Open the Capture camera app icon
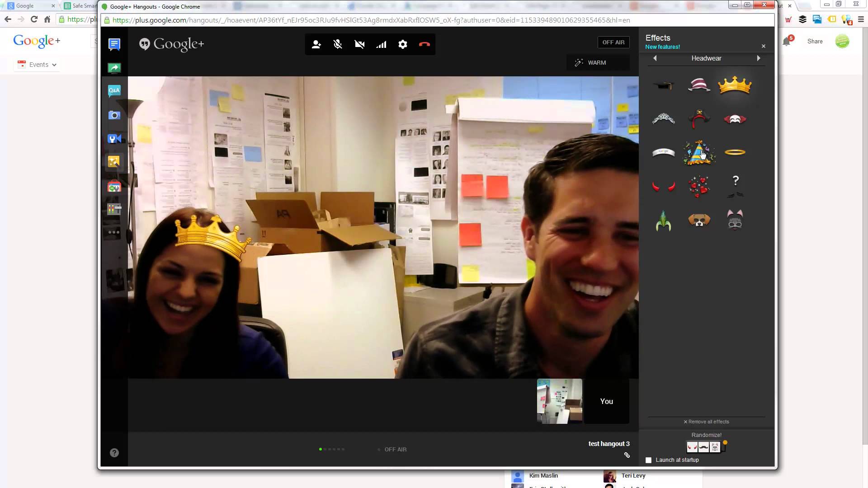The image size is (868, 488). pos(114,115)
